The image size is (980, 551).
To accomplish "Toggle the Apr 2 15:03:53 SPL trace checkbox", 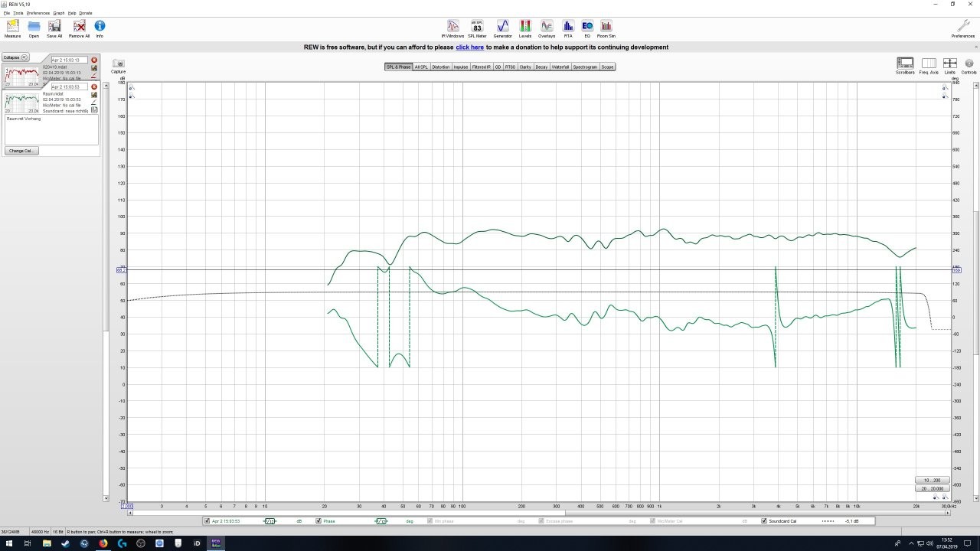I will (x=207, y=521).
